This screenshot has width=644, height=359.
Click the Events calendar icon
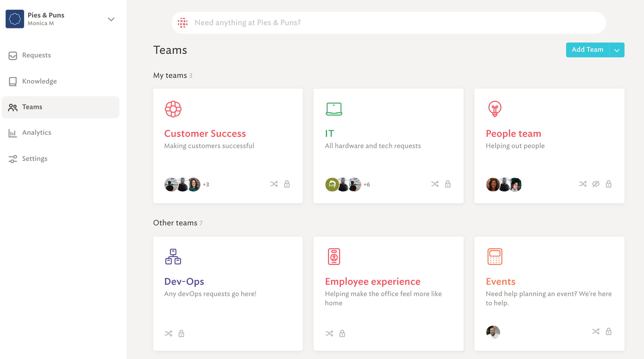[x=495, y=256]
